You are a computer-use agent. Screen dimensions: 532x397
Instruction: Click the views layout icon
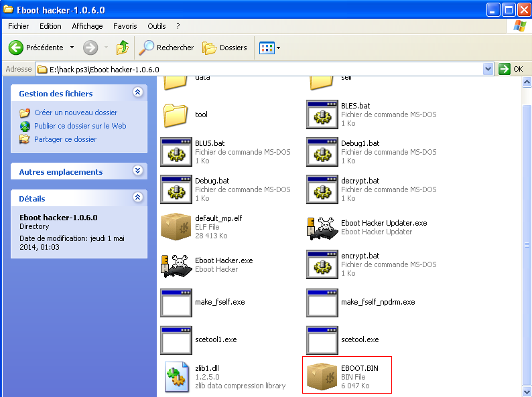tap(267, 48)
